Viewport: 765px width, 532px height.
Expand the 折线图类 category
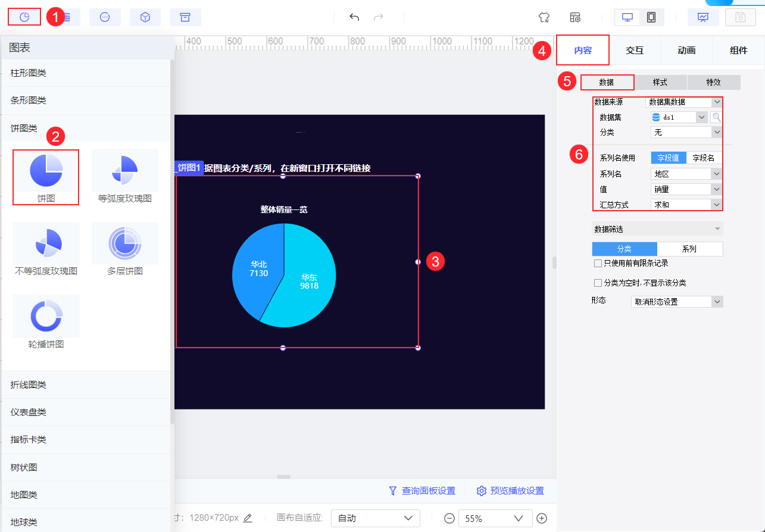coord(86,385)
